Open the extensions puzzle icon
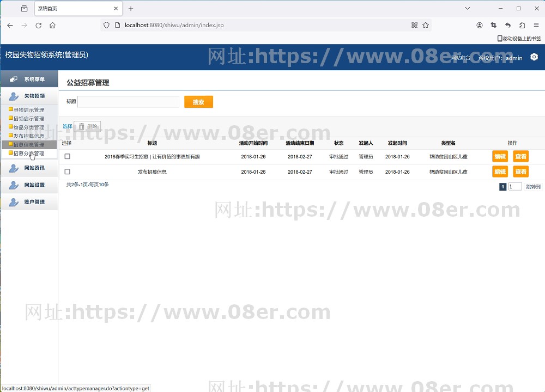 [x=522, y=25]
